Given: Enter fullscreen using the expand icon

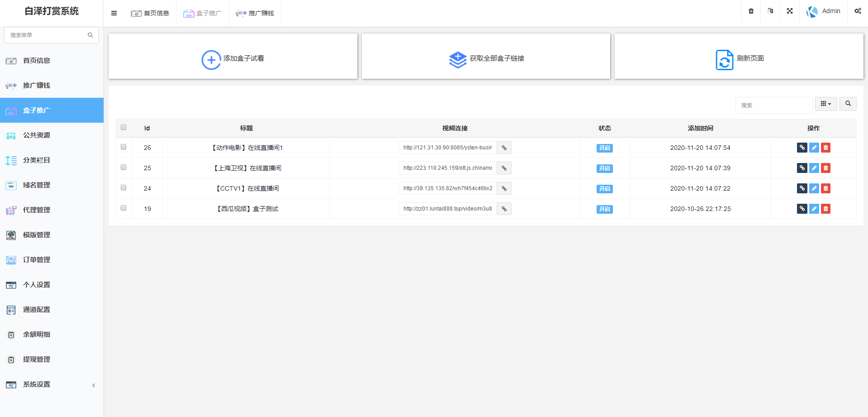Looking at the screenshot, I should pos(790,11).
